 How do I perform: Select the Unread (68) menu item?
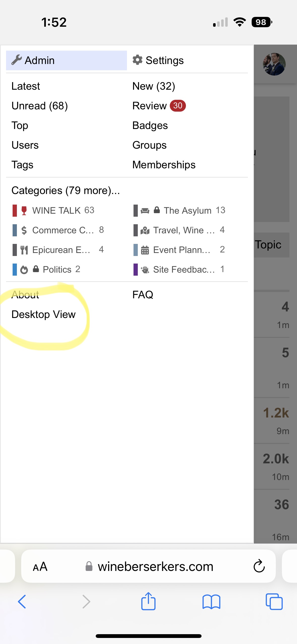[x=40, y=106]
